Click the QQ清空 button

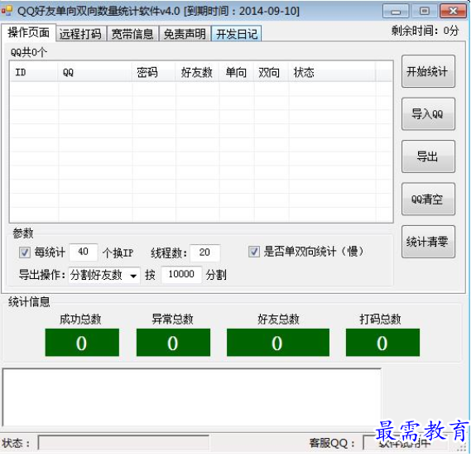click(428, 200)
